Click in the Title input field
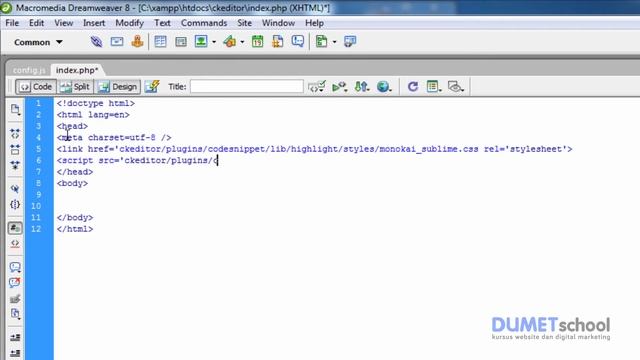Viewport: 640px width, 360px height. [x=247, y=87]
